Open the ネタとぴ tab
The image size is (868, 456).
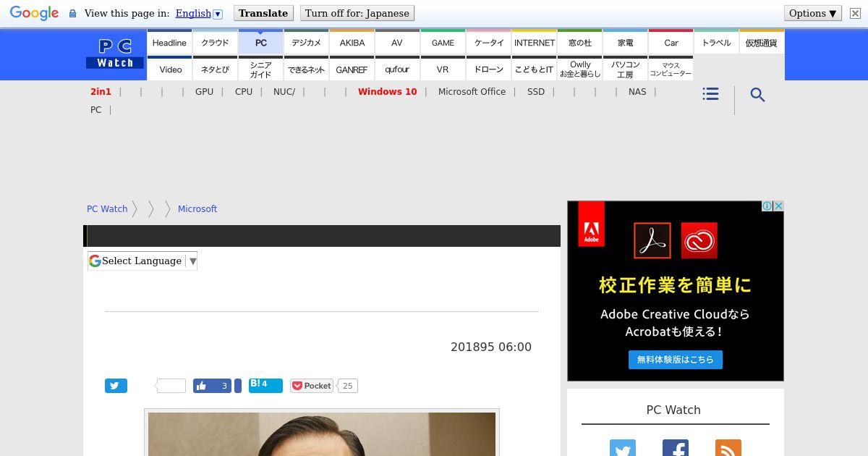click(x=215, y=69)
